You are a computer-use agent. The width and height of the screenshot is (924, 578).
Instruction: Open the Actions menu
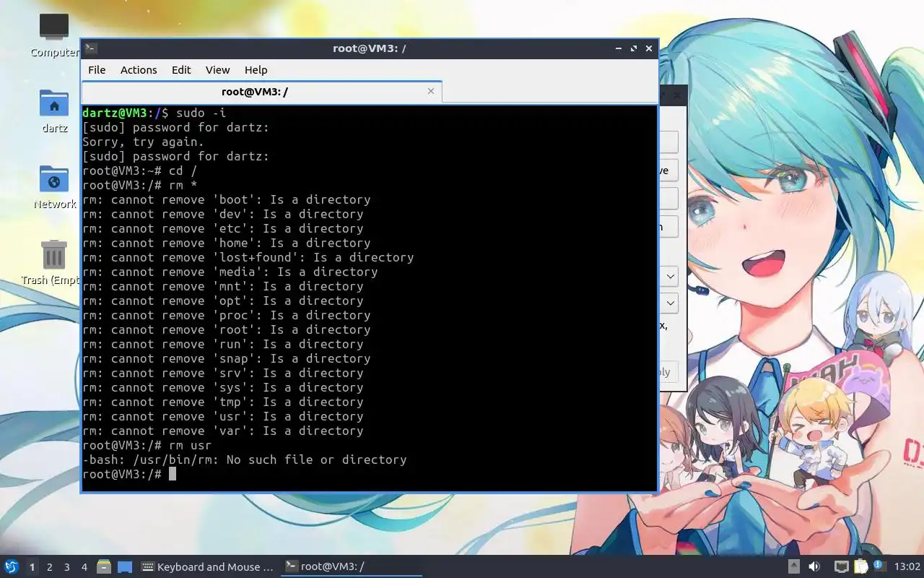coord(139,70)
